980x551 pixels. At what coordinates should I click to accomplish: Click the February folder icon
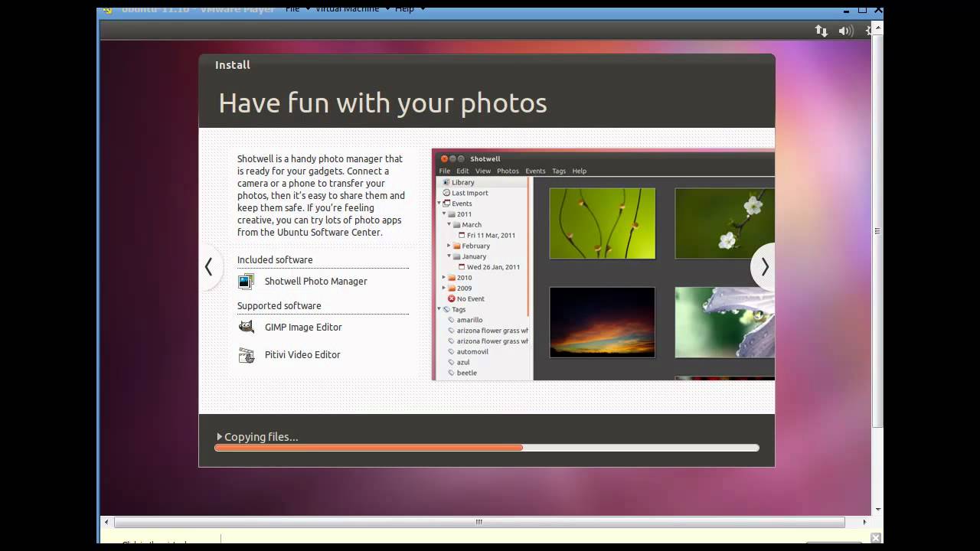pos(457,246)
